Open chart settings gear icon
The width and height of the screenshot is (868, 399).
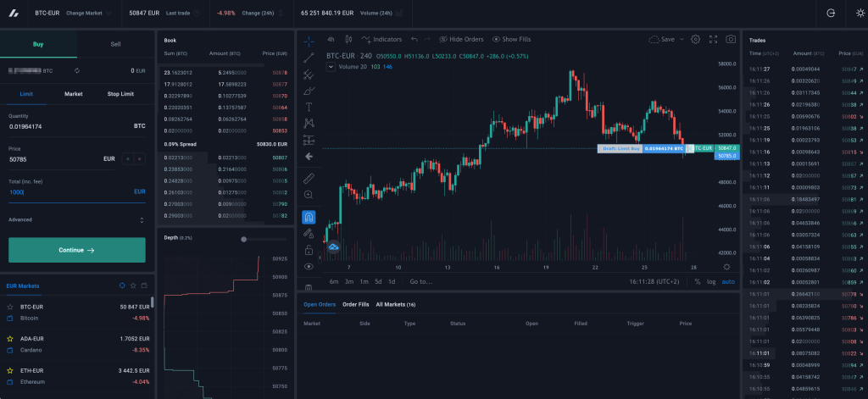(x=695, y=39)
